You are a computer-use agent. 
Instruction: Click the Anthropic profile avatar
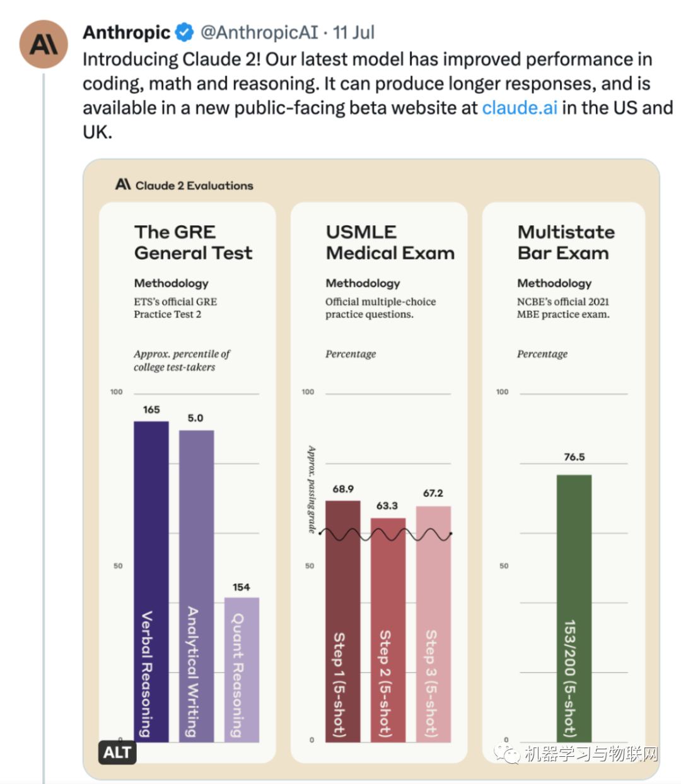click(44, 45)
